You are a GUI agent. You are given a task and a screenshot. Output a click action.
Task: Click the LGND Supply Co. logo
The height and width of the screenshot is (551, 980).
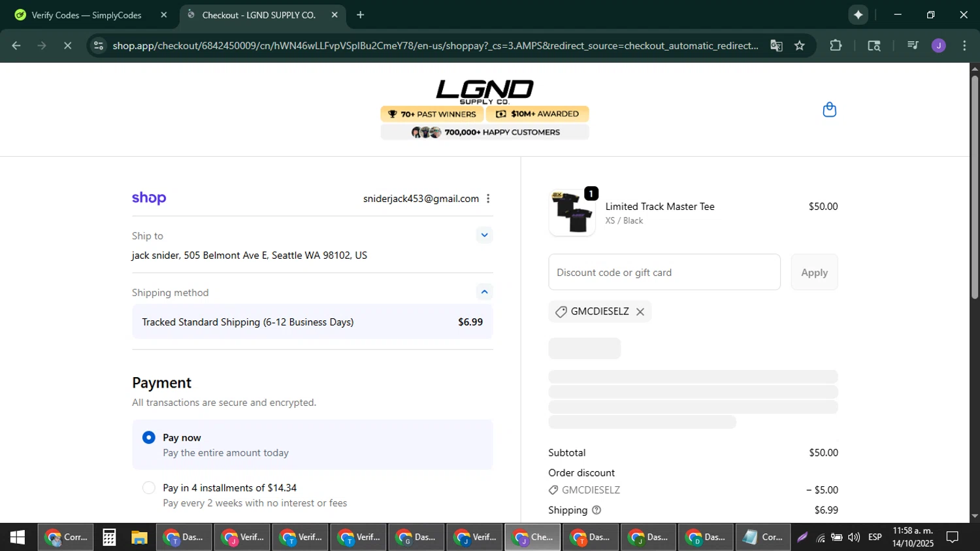click(x=485, y=92)
